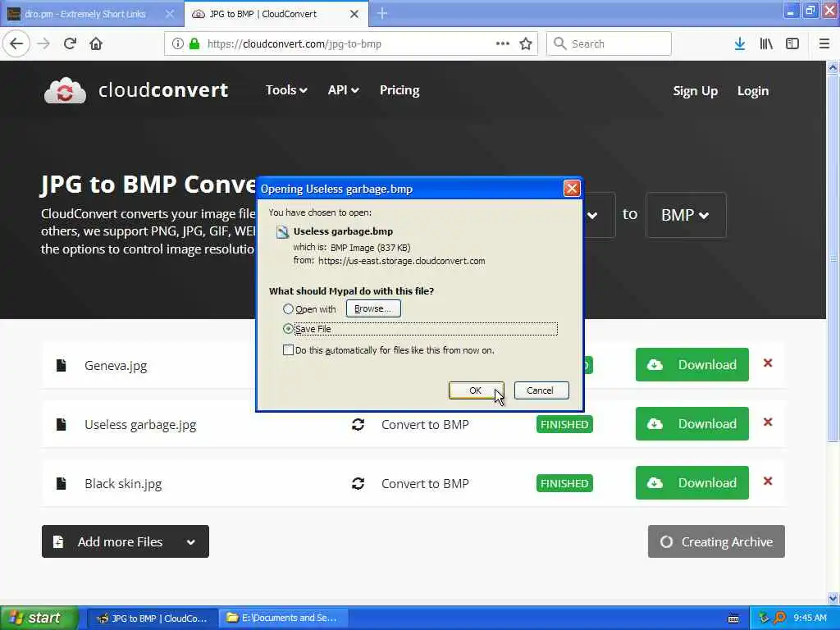Open the E:\Documents and Se... taskbar window
840x630 pixels.
tap(283, 619)
